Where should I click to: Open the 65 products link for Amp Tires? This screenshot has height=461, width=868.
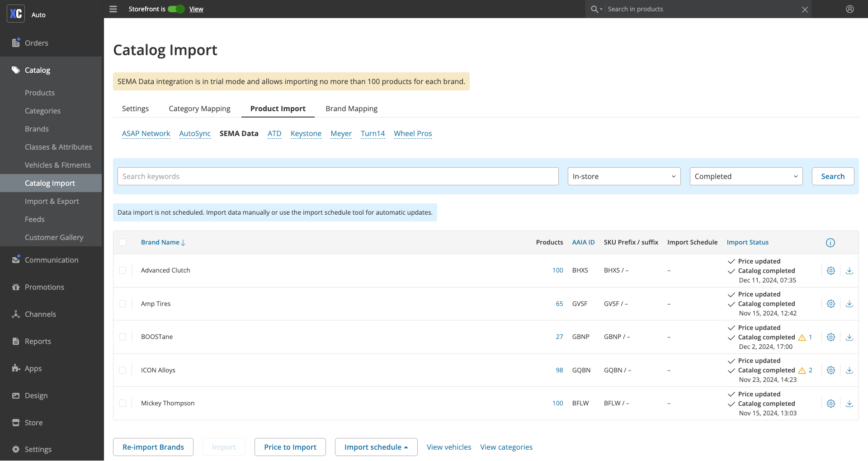pos(559,304)
